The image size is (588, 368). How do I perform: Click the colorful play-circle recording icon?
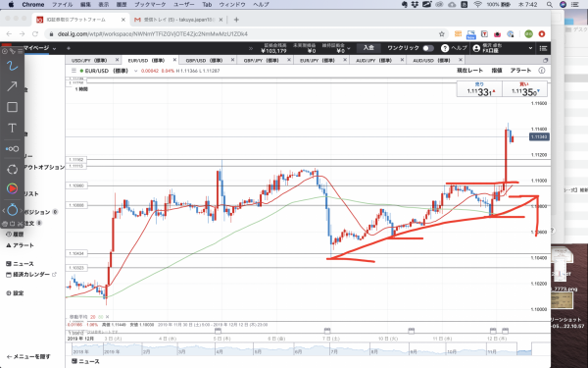click(12, 188)
